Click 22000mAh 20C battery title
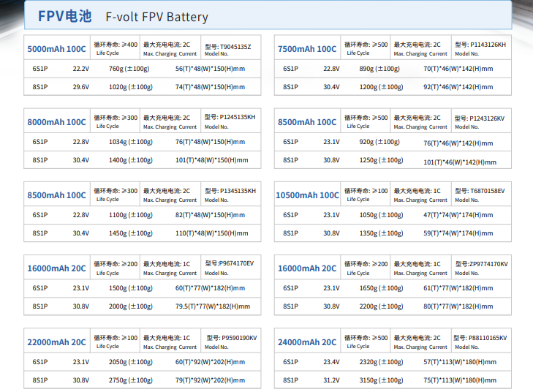Viewport: 533px width, 392px height. click(x=56, y=342)
